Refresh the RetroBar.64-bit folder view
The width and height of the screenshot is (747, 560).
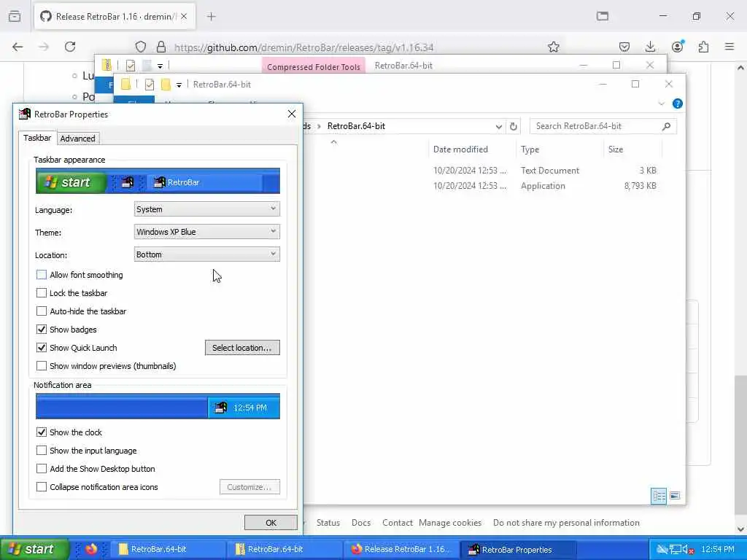(513, 126)
